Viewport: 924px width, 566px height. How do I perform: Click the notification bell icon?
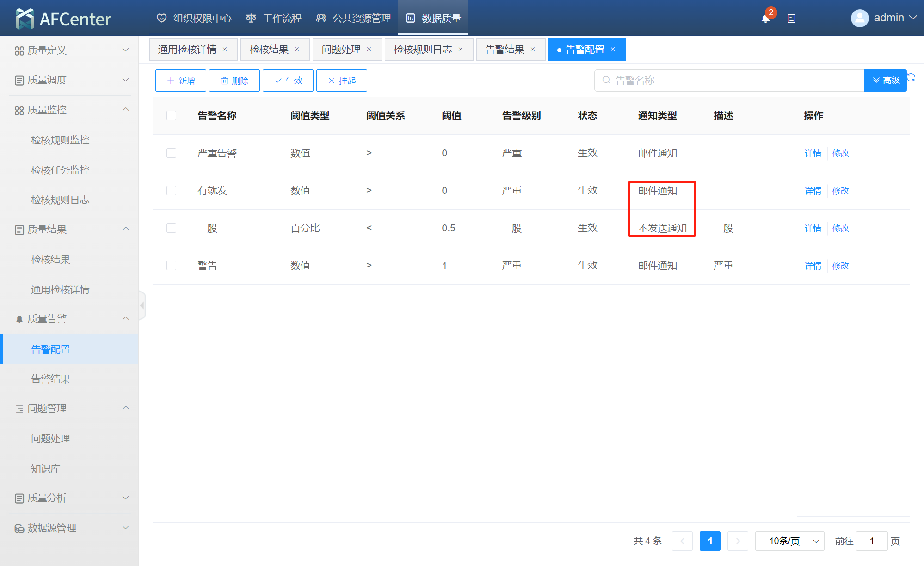(765, 19)
